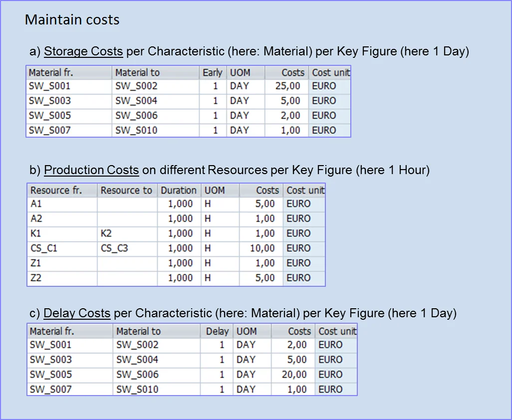Select resource Z2 cell

pyautogui.click(x=62, y=278)
